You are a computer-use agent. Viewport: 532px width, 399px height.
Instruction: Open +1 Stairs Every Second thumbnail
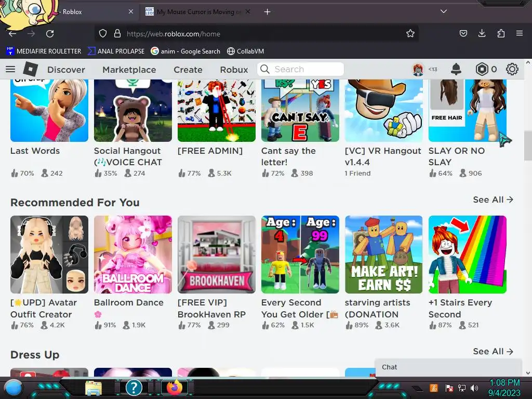click(468, 255)
